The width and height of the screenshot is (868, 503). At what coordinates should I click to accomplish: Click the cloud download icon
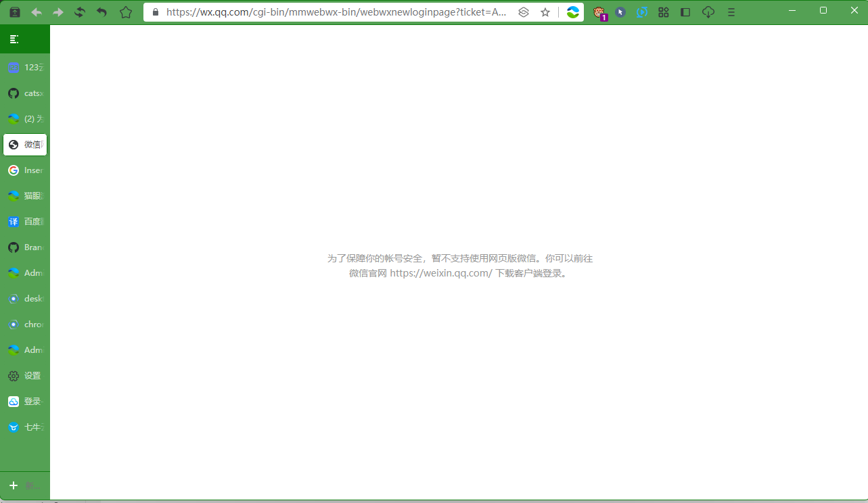(x=708, y=12)
